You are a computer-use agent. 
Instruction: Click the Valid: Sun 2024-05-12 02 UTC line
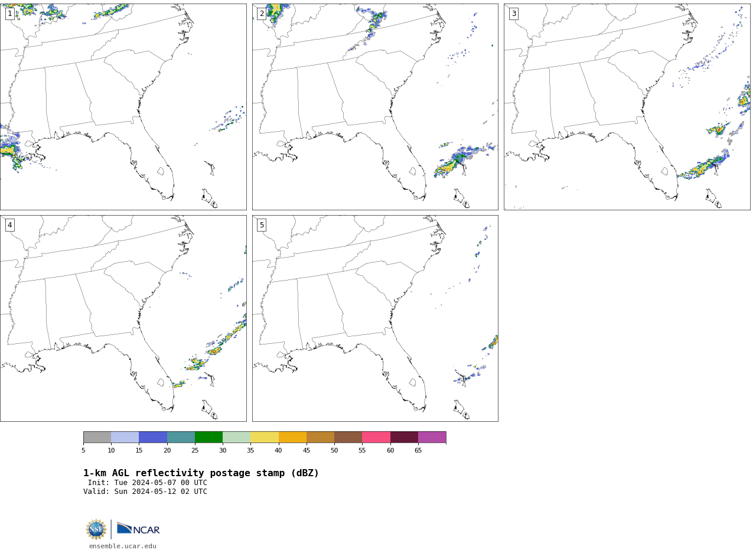tap(145, 492)
